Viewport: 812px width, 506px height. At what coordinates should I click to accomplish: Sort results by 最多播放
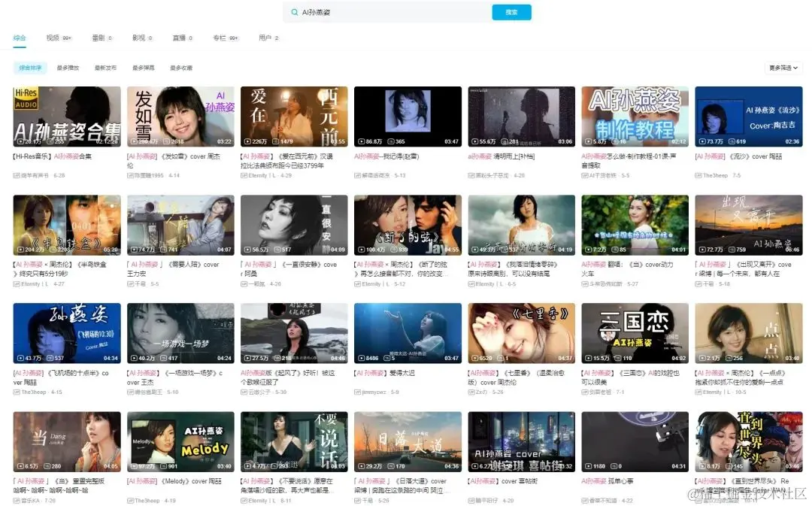pos(68,68)
